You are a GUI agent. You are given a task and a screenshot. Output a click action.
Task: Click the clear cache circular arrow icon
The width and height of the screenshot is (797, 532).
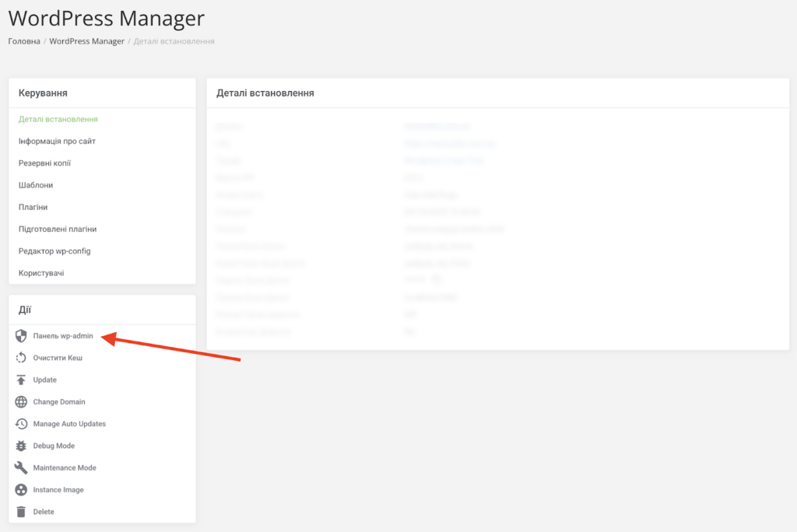coord(21,358)
